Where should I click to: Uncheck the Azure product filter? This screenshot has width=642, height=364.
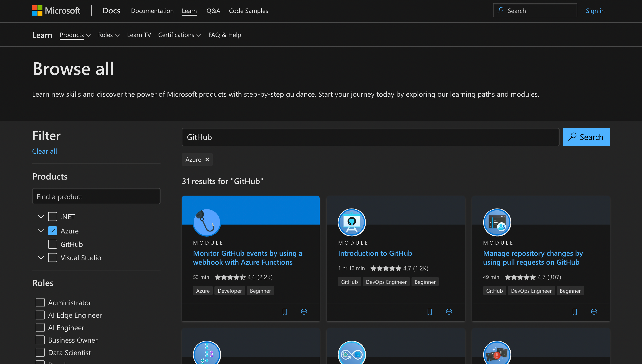tap(53, 231)
